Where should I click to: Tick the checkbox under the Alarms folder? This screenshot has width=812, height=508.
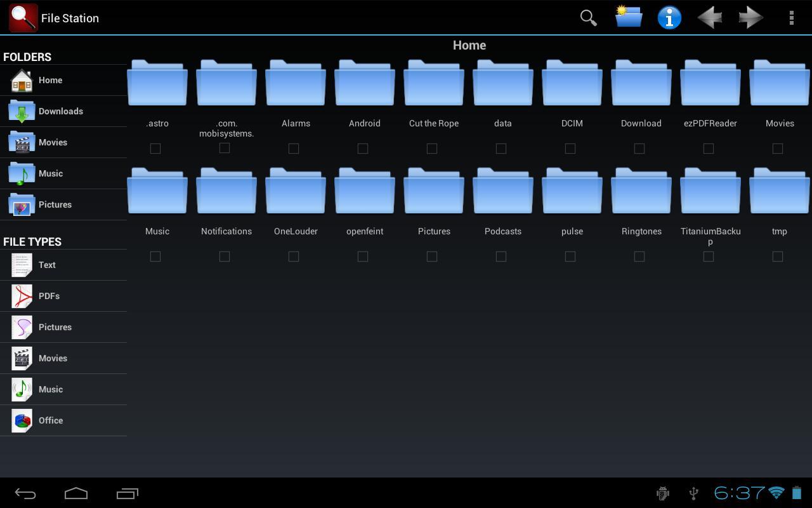(x=294, y=148)
